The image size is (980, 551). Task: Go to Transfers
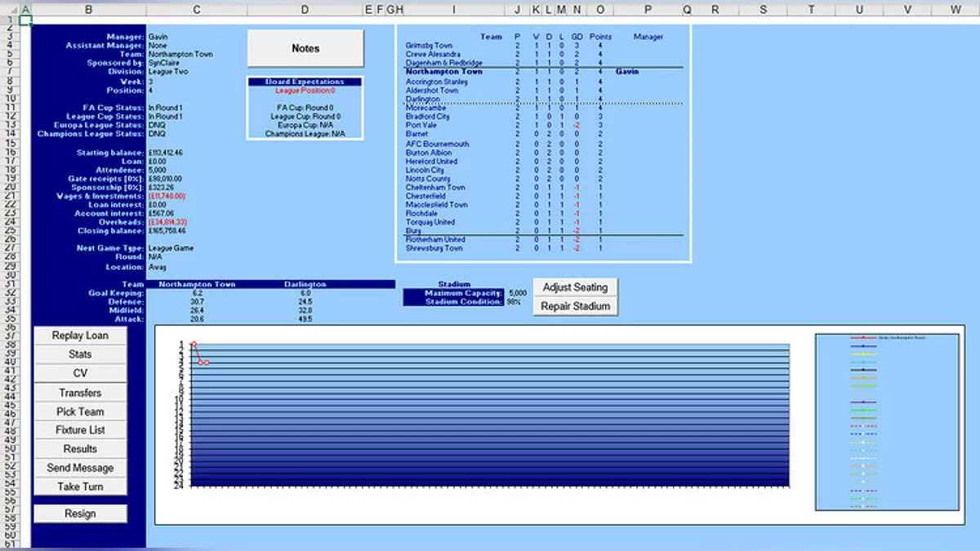pos(80,393)
